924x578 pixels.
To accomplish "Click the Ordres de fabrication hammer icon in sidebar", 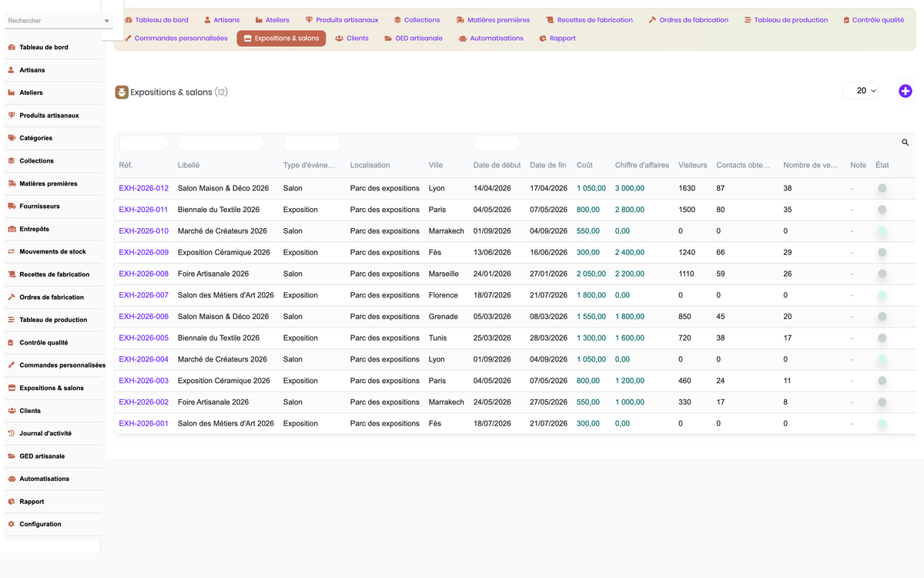I will click(12, 297).
